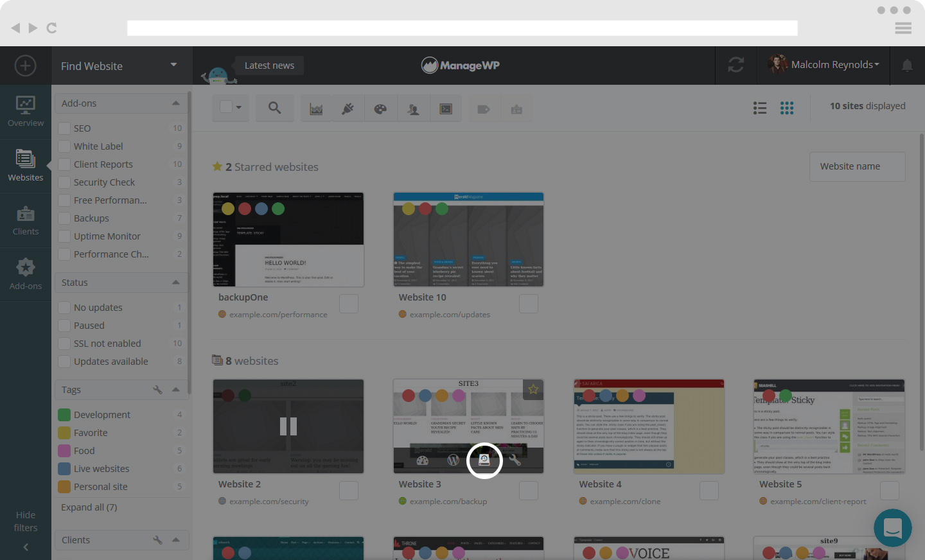Click the refresh sync icon in header
The image size is (925, 560).
pos(736,65)
